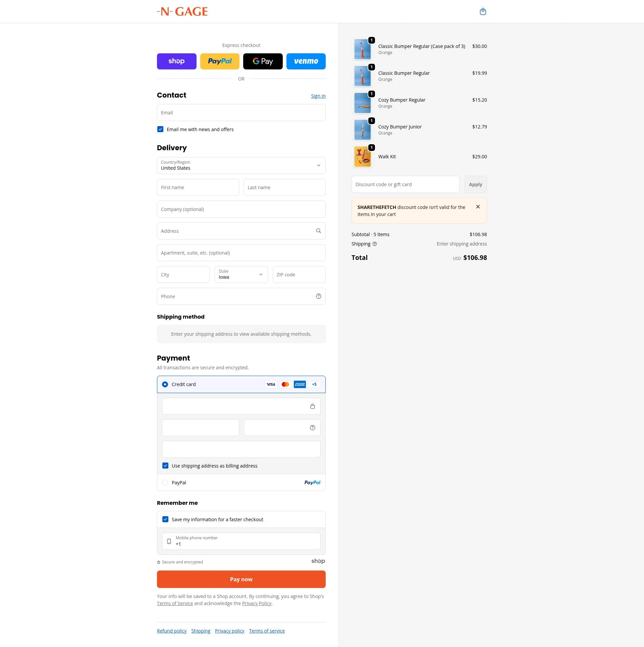Expand the State dropdown showing Iowa
644x647 pixels.
[x=241, y=274]
